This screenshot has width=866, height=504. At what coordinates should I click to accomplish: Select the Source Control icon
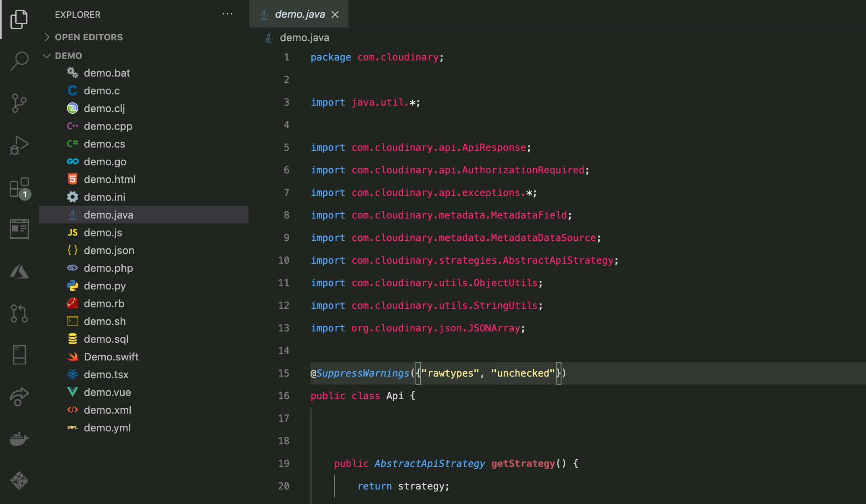[19, 103]
